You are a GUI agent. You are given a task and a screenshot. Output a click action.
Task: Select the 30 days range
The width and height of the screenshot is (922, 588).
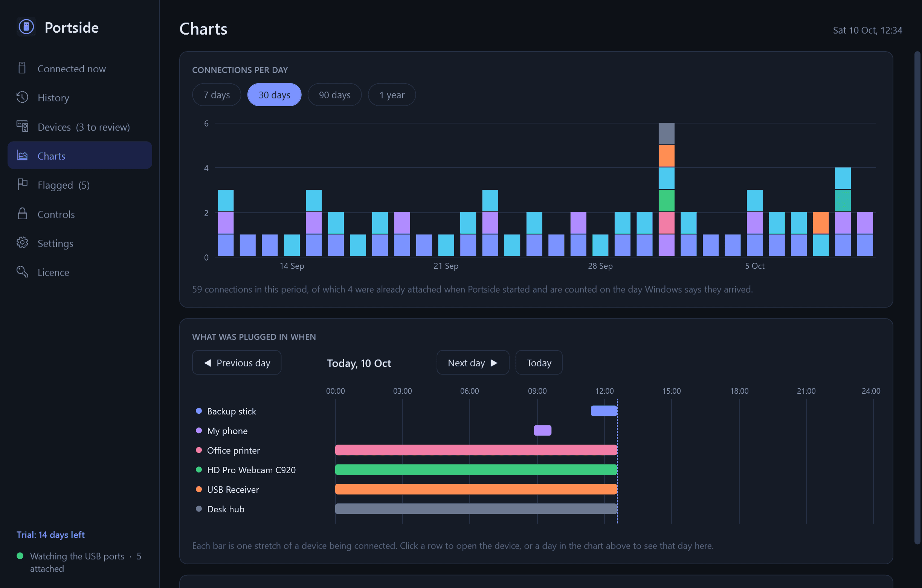(275, 94)
